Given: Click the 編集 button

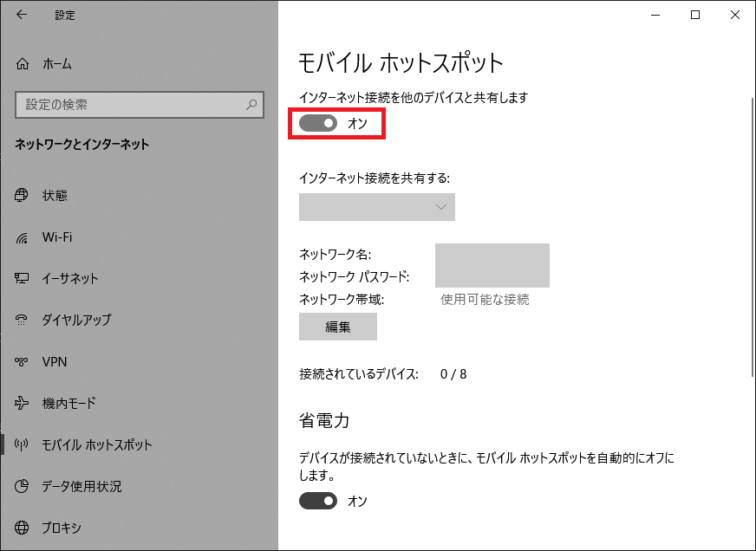Looking at the screenshot, I should pyautogui.click(x=338, y=327).
